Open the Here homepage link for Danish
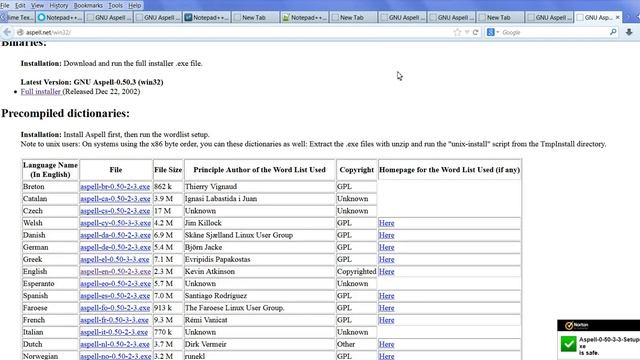The image size is (640, 360). click(x=387, y=235)
